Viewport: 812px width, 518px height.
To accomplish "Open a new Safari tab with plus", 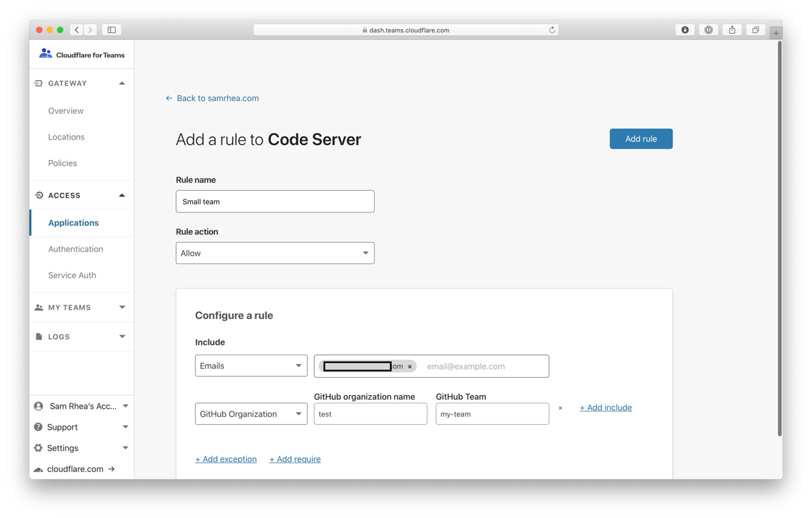I will (776, 32).
